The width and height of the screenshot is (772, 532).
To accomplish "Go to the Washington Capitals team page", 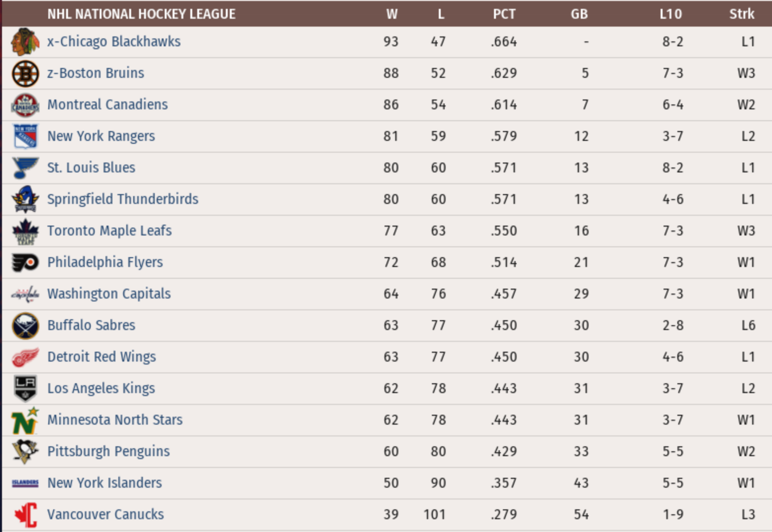I will pos(109,294).
